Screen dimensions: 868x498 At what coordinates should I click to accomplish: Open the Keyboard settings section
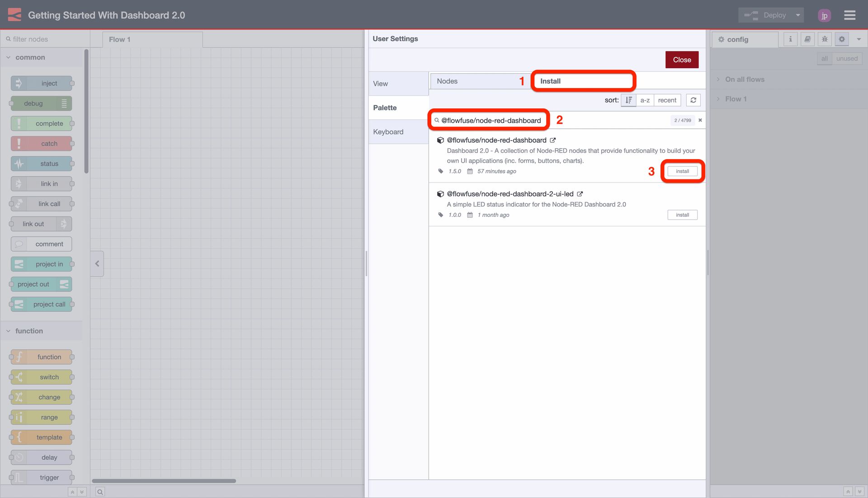(388, 132)
